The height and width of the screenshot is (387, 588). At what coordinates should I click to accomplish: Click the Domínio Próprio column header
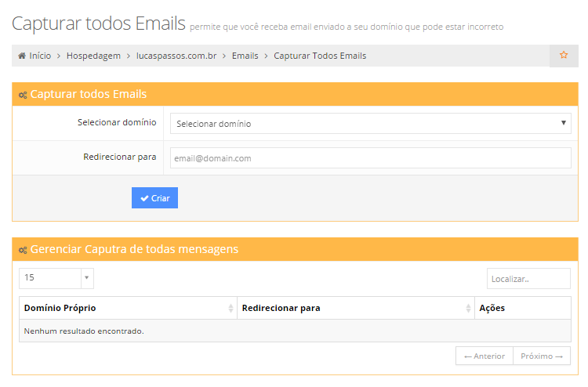[x=60, y=308]
